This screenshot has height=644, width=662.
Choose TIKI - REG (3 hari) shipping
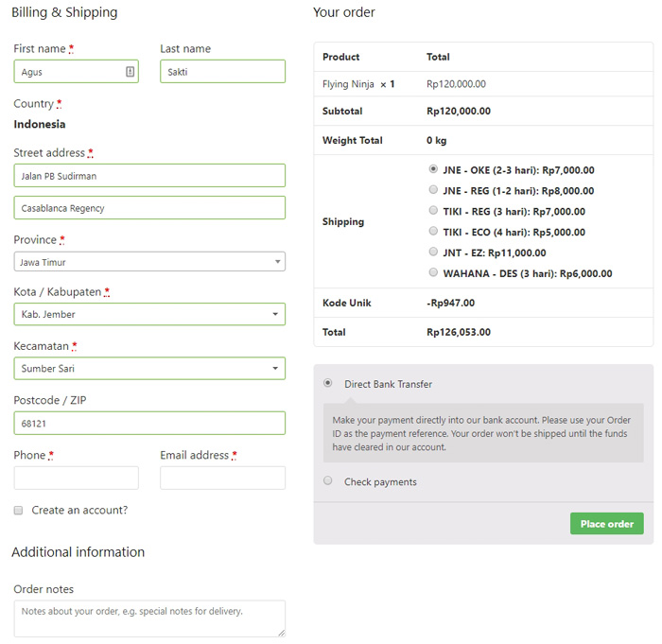coord(433,210)
